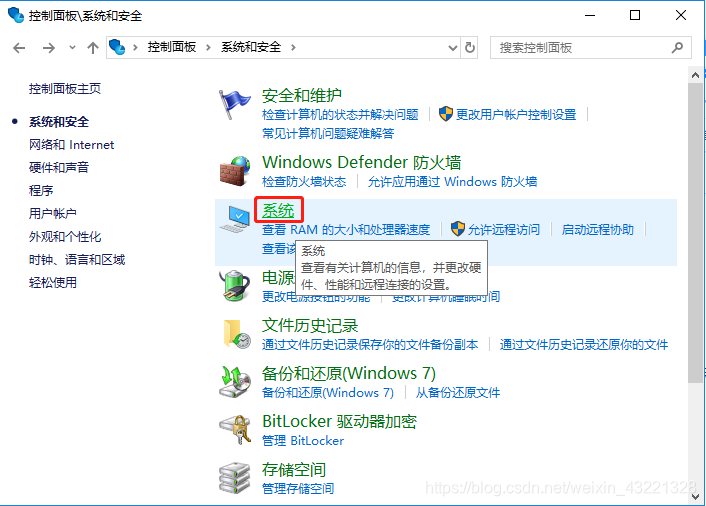Open 存储空间 heading link
706x506 pixels.
click(294, 470)
